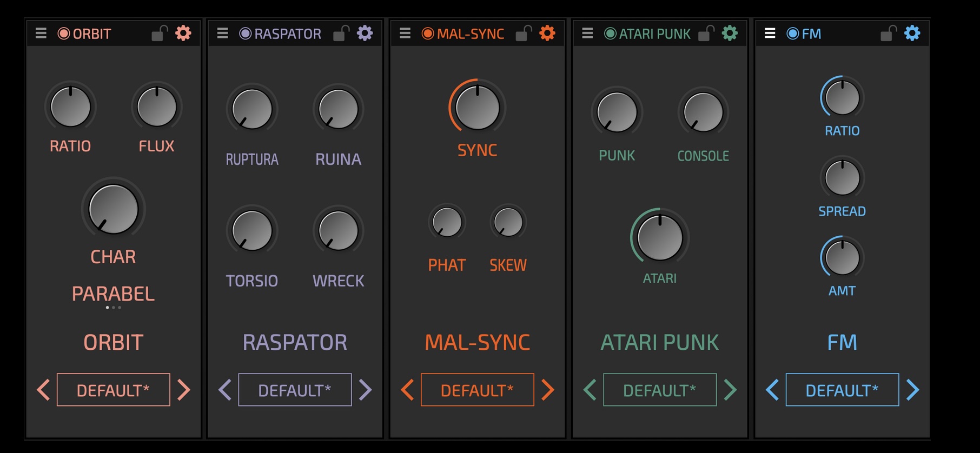Open ATARI PUNK settings gear
This screenshot has height=453, width=980.
730,34
